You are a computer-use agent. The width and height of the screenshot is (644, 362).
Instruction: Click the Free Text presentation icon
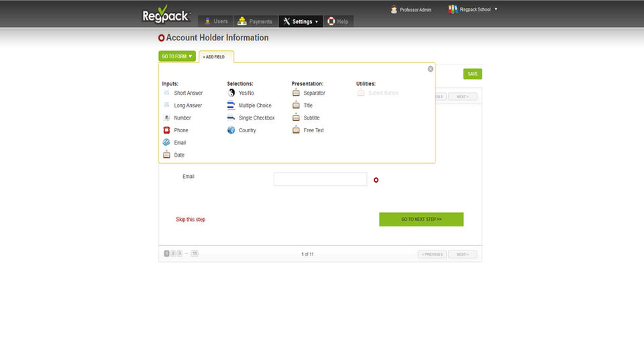pos(296,130)
